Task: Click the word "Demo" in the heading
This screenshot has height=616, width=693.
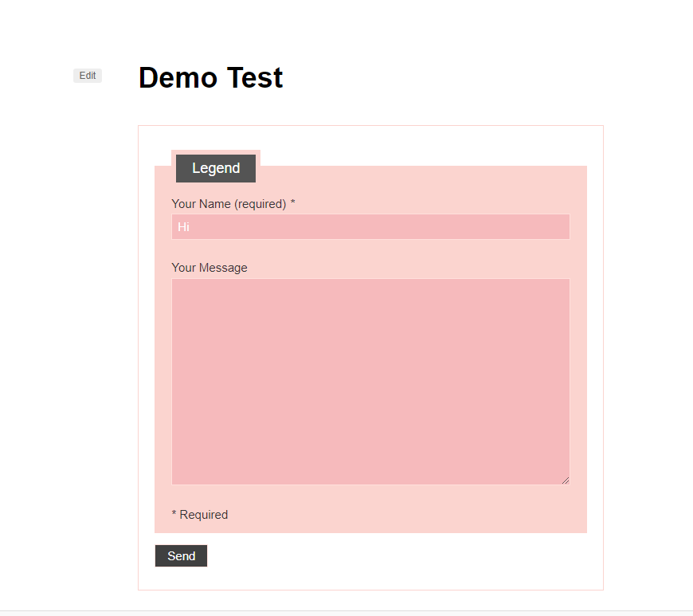Action: [178, 78]
